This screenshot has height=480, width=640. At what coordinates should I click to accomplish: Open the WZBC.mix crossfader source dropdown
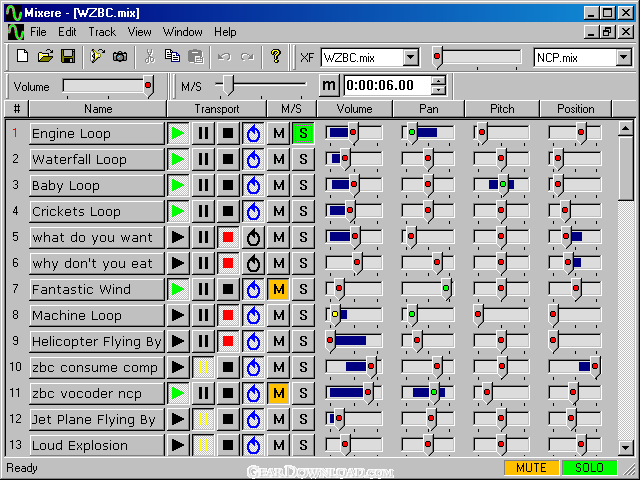[x=411, y=58]
